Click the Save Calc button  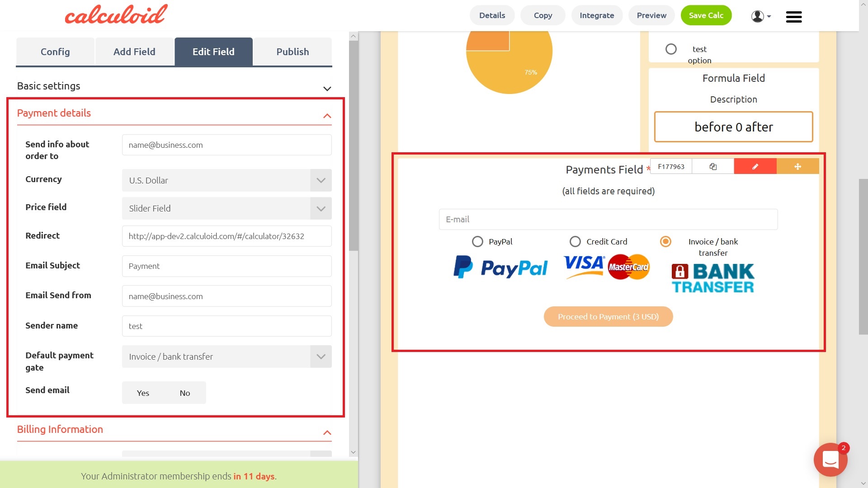click(x=707, y=15)
